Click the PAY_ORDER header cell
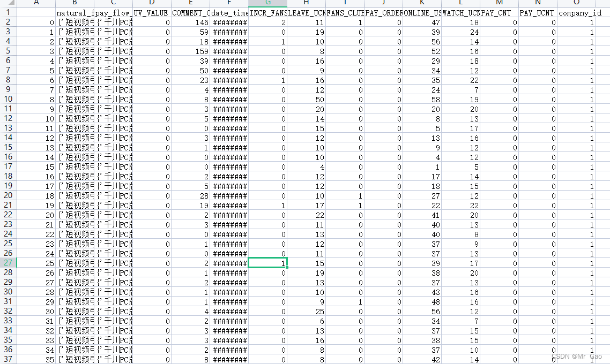 coord(384,13)
